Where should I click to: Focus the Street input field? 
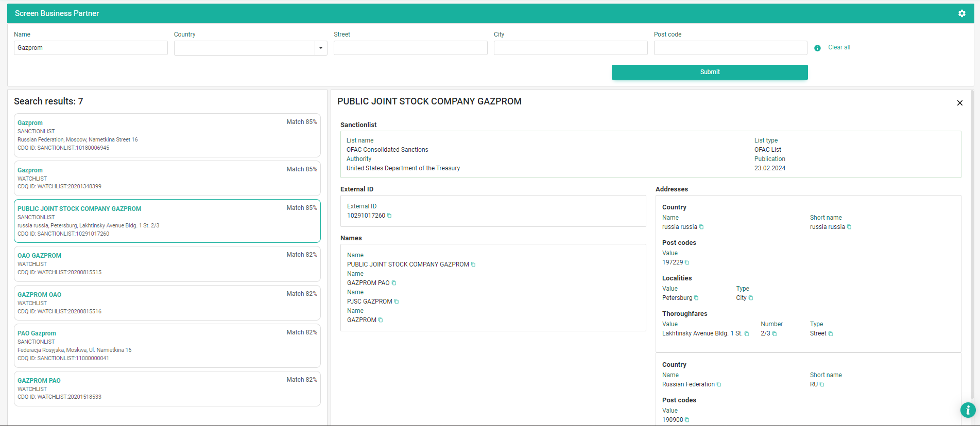point(410,48)
